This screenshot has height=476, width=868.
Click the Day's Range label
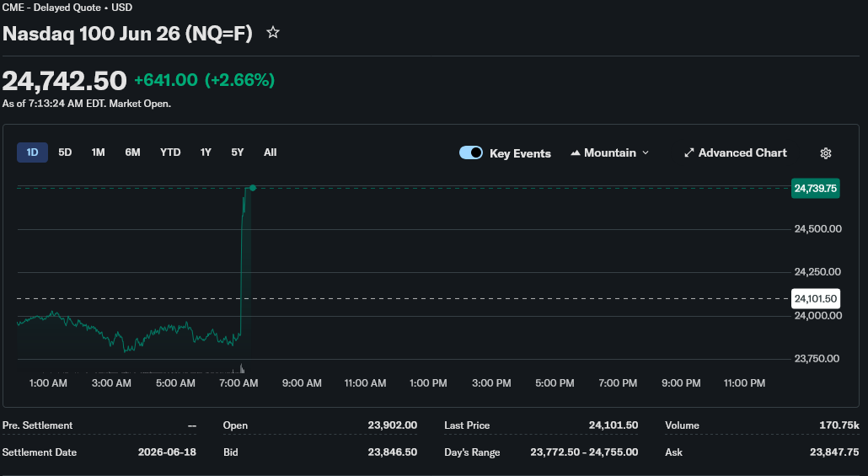click(472, 452)
